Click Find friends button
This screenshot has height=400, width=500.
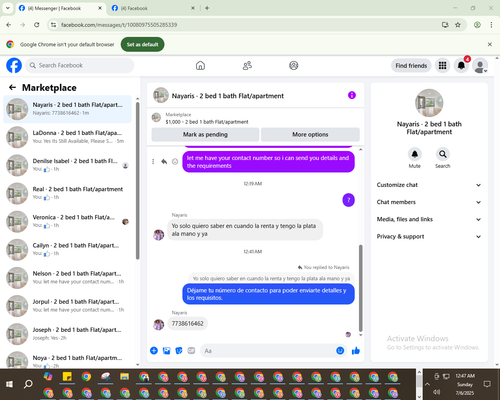[411, 65]
